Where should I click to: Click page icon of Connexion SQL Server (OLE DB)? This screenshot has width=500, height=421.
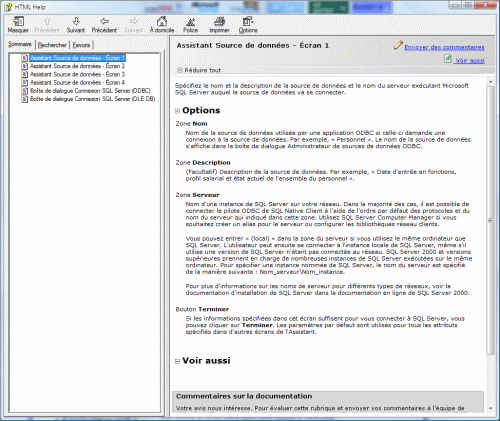(x=24, y=99)
